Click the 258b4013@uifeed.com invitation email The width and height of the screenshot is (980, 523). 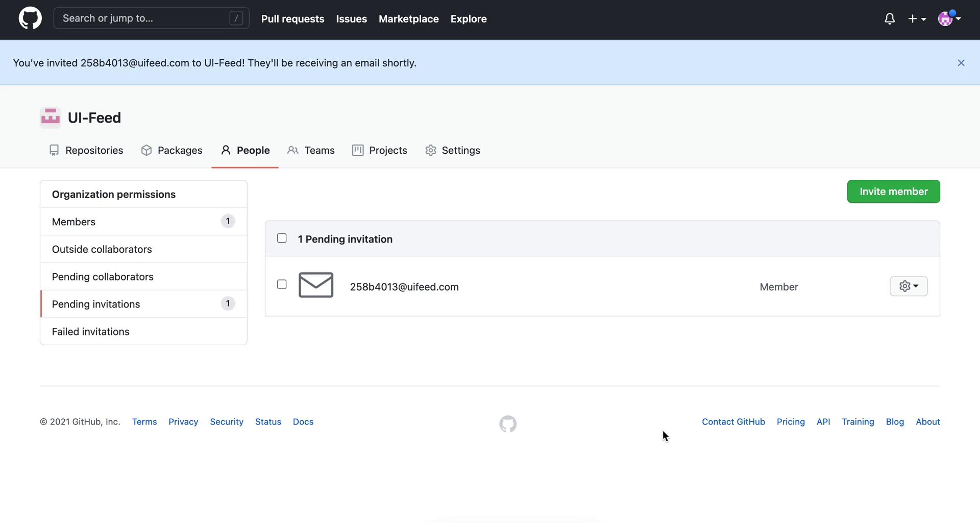[404, 287]
